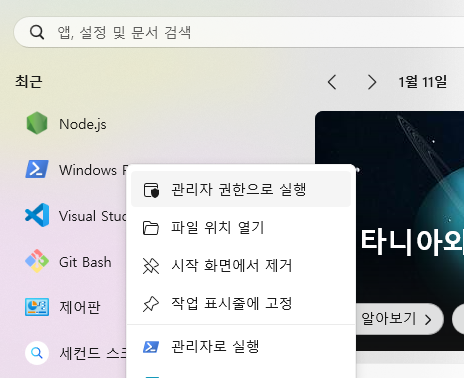
Task: Click the 최근 section heading
Action: click(29, 82)
